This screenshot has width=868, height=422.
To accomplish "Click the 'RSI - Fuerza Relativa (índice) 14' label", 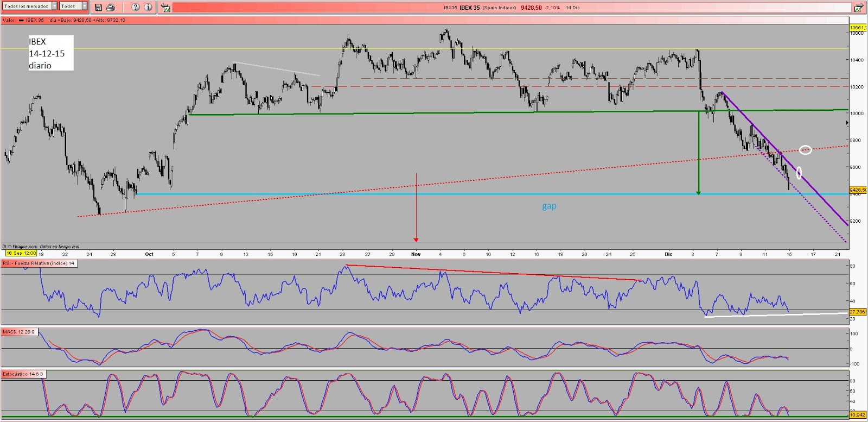I will pos(39,263).
